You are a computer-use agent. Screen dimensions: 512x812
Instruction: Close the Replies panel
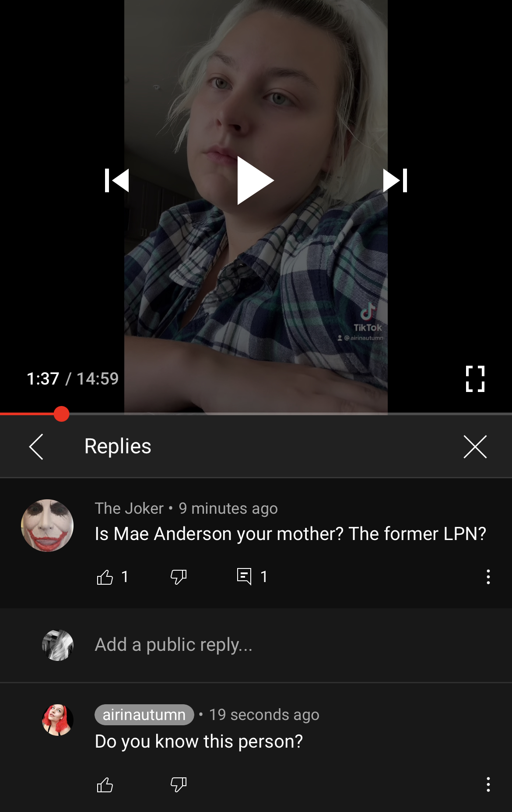click(x=475, y=447)
